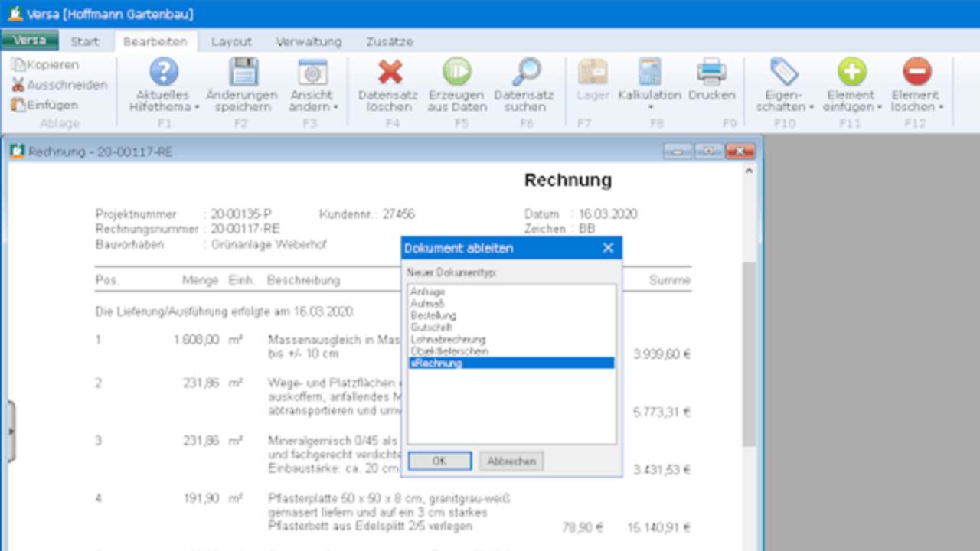Image resolution: width=980 pixels, height=551 pixels.
Task: Click the Rechnungsnummer 20-00117-RE value
Action: (x=245, y=228)
